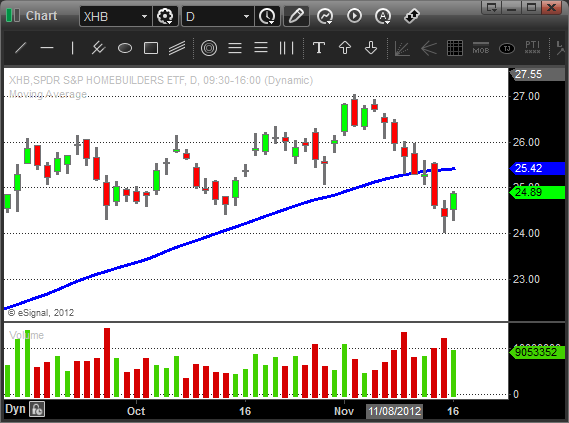Viewport: 569px width, 423px height.
Task: Click the blue 25.42 moving average label
Action: 537,168
